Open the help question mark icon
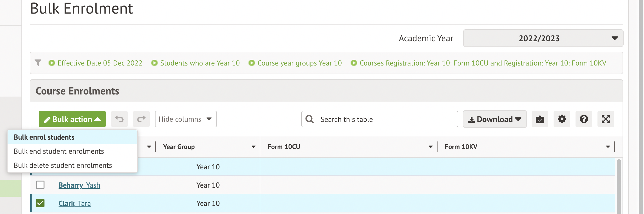The height and width of the screenshot is (214, 644). tap(584, 119)
